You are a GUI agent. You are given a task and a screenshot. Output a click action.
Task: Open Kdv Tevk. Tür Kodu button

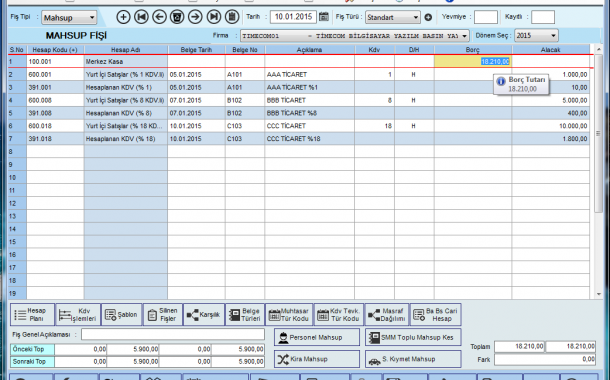tap(339, 315)
